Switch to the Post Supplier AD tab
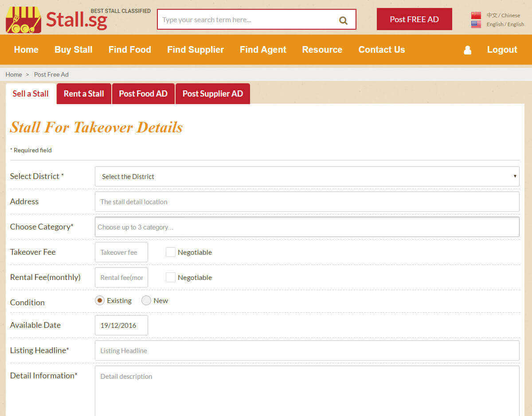Screen dimensions: 532x416 click(x=213, y=94)
